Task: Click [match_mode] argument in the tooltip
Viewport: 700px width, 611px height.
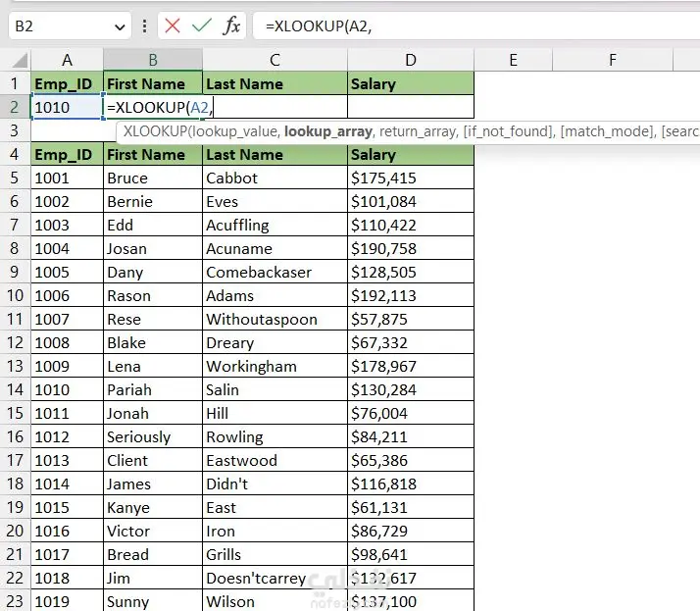Action: pos(608,131)
